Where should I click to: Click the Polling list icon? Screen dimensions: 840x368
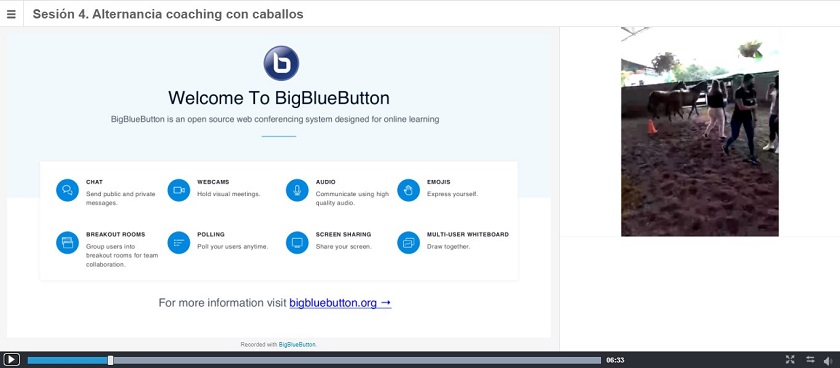click(x=179, y=243)
